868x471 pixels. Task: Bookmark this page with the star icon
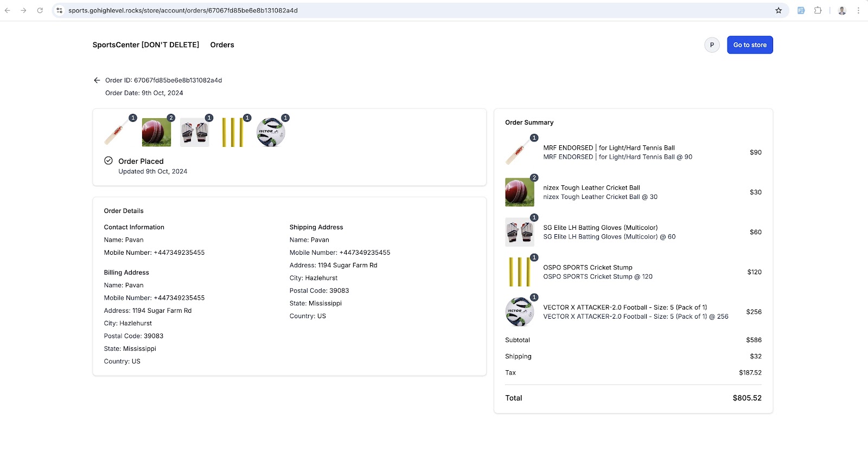click(778, 10)
